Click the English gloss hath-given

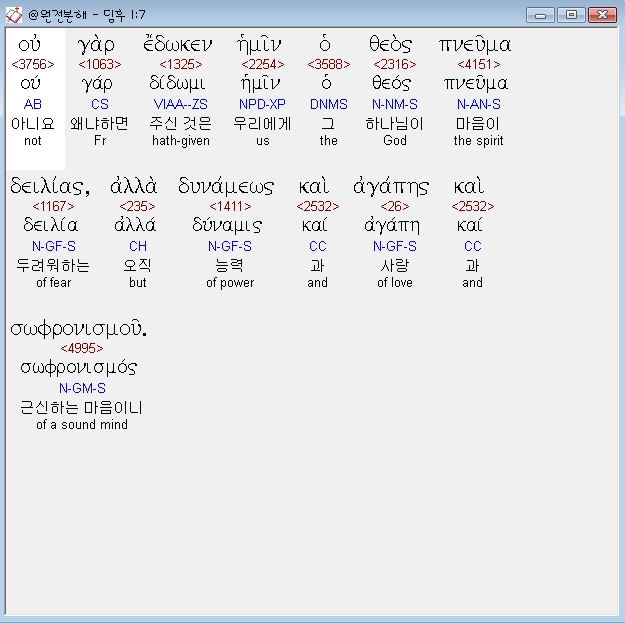click(181, 140)
